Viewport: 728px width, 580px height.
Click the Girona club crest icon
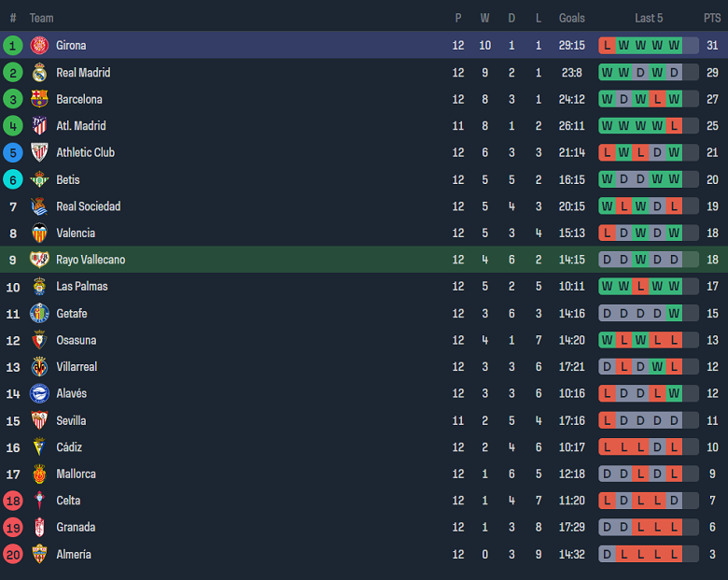(39, 45)
